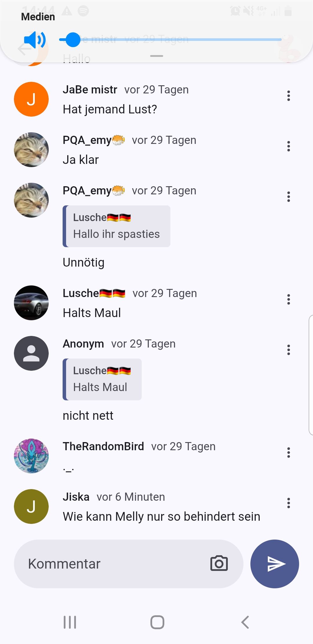Image resolution: width=313 pixels, height=644 pixels.
Task: Open the quoted 'Hallo ihr spasties' message
Action: (117, 226)
